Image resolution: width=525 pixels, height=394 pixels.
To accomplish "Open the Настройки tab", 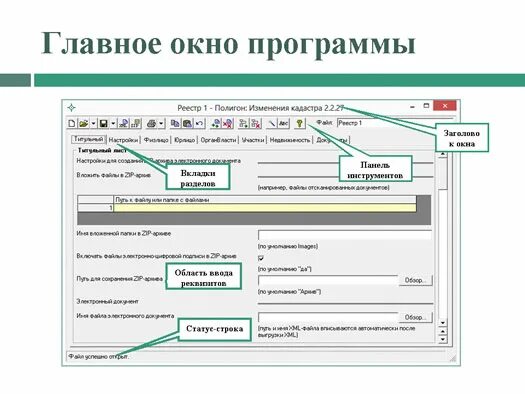I will (123, 140).
